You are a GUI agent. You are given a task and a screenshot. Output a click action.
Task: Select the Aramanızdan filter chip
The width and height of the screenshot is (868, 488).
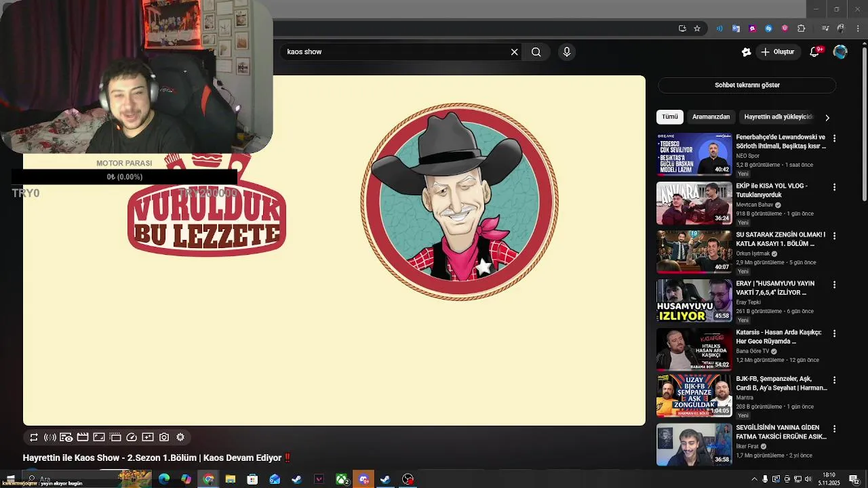coord(711,117)
